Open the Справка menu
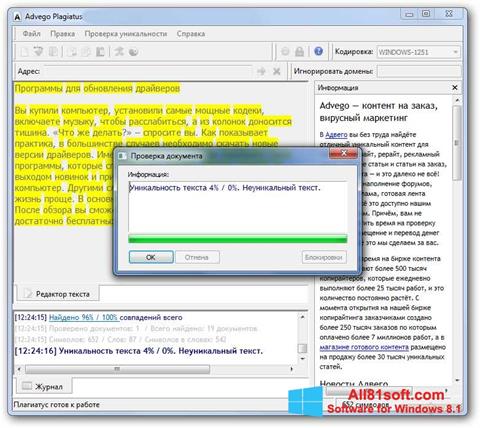 (191, 34)
